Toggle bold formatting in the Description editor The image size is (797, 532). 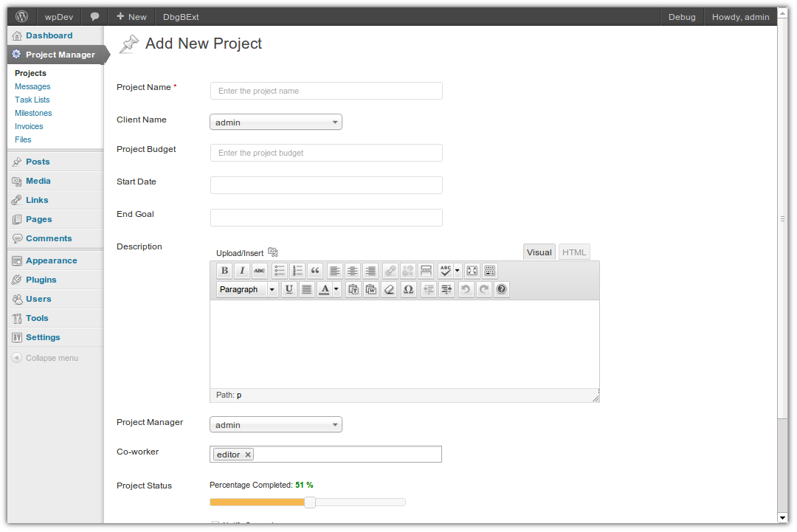224,271
